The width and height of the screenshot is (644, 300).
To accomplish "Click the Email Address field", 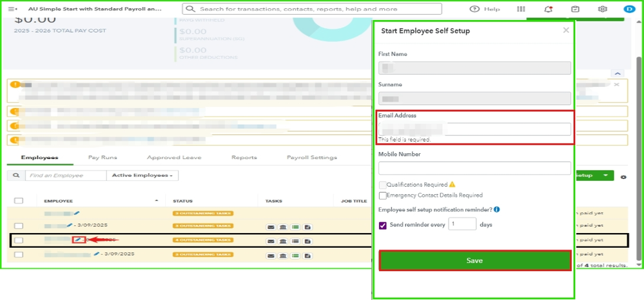I will [x=474, y=129].
